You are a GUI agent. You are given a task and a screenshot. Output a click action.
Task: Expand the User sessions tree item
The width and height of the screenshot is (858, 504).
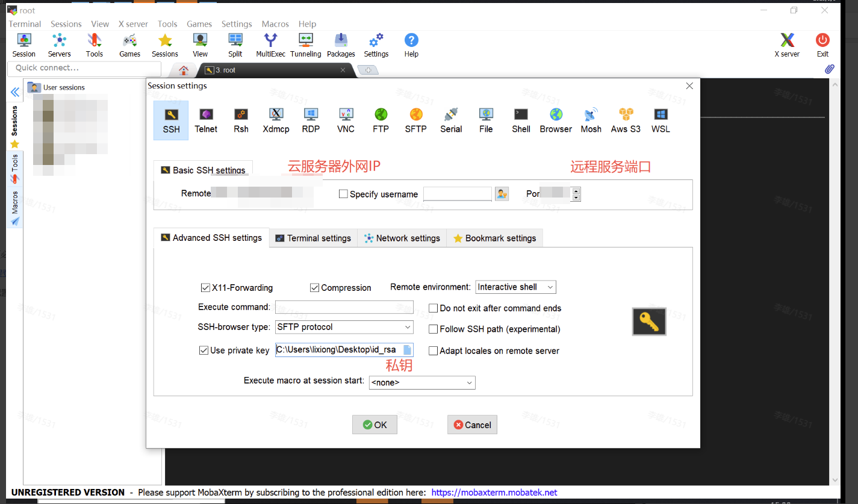click(x=56, y=87)
